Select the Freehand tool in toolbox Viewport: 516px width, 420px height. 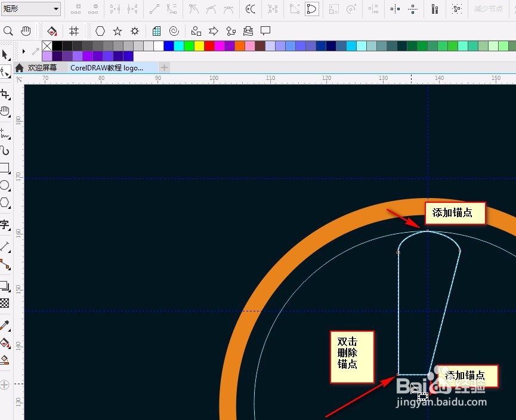pyautogui.click(x=5, y=134)
